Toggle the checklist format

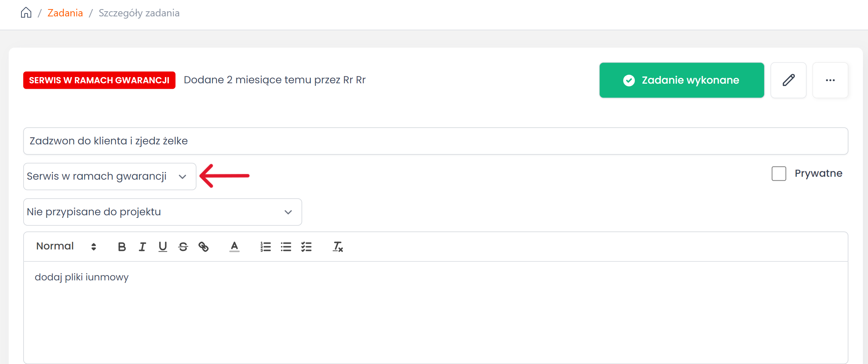tap(306, 247)
